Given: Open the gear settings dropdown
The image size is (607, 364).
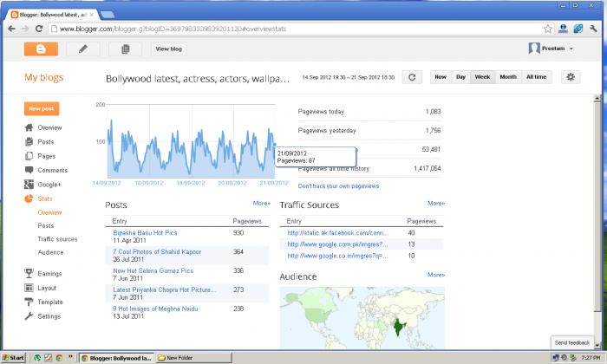Looking at the screenshot, I should click(x=571, y=77).
